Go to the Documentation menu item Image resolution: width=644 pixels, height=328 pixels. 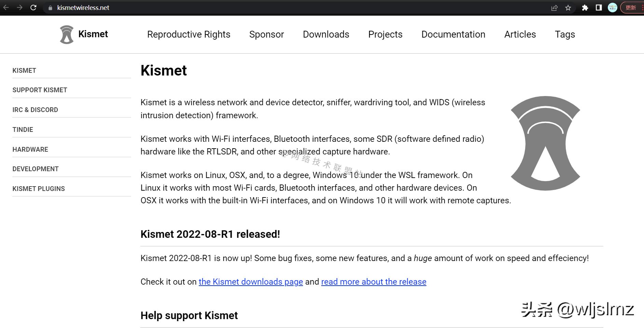pos(453,34)
